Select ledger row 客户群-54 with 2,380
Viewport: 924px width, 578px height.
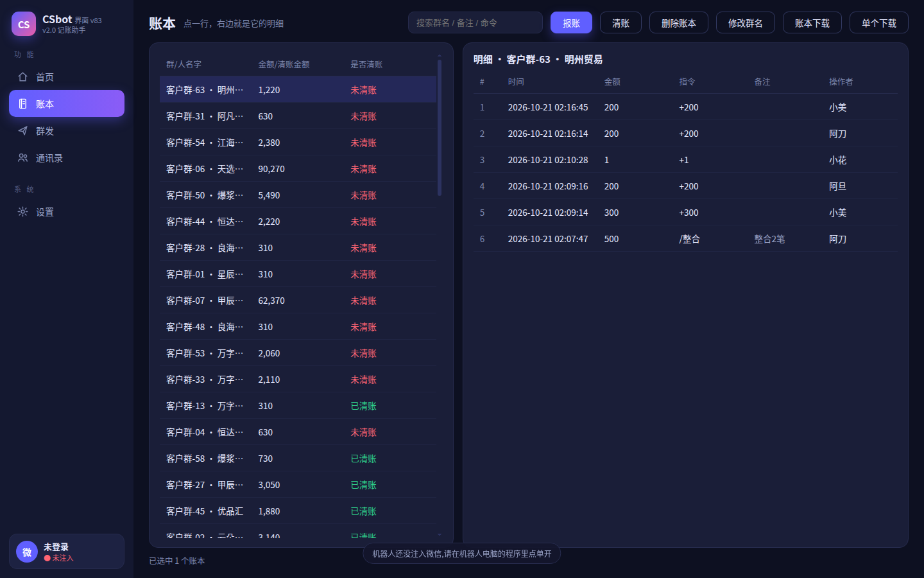pyautogui.click(x=298, y=143)
